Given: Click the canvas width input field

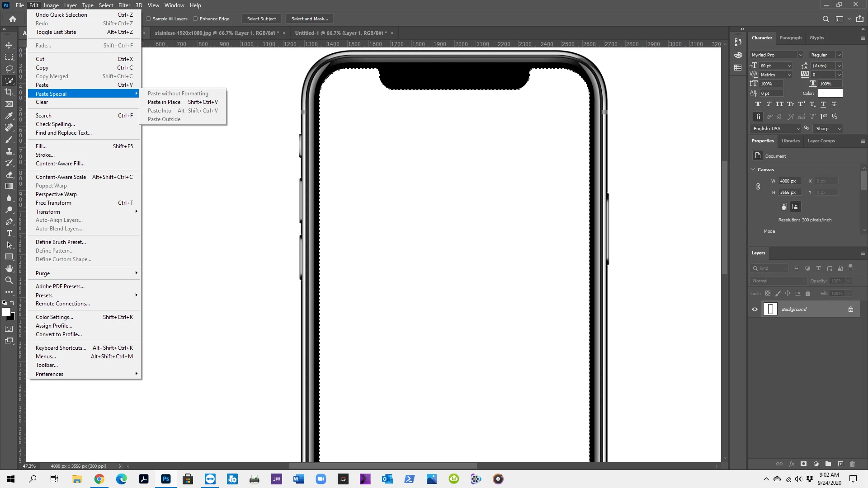Looking at the screenshot, I should point(790,181).
